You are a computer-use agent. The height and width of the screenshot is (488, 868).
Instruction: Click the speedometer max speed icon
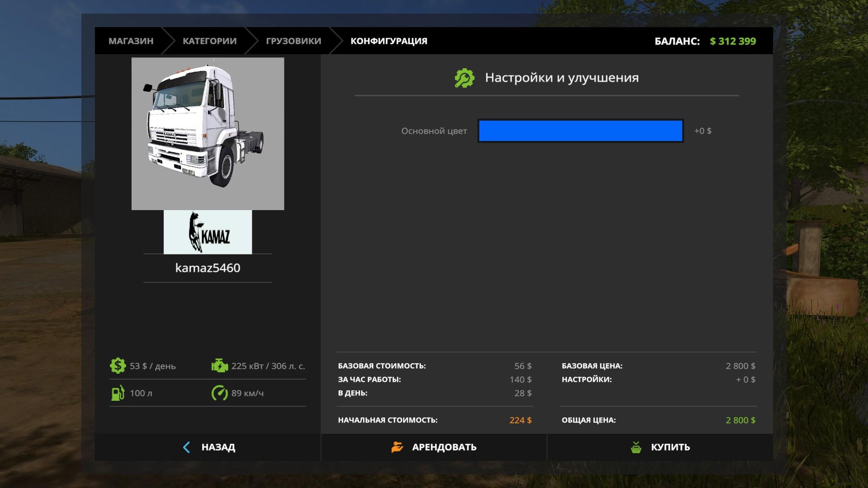pos(220,393)
